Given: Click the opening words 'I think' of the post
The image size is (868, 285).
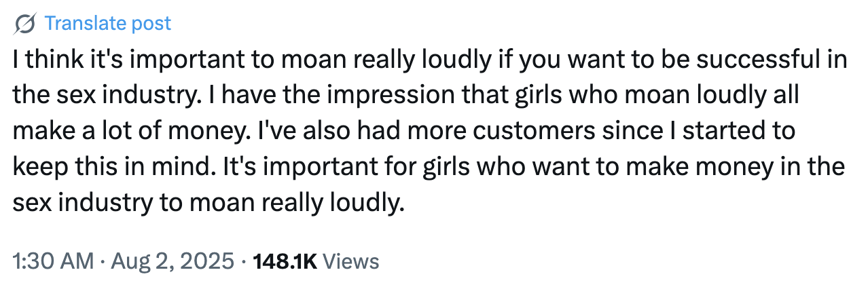Looking at the screenshot, I should click(41, 60).
